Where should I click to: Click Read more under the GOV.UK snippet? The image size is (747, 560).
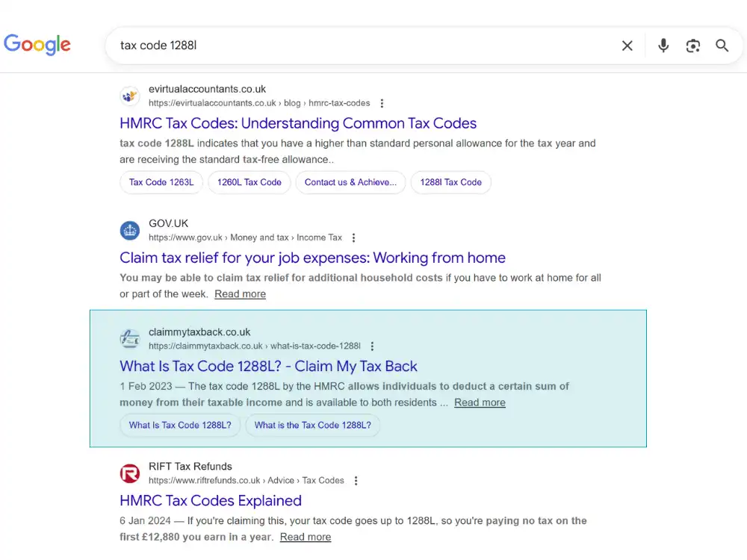click(240, 293)
